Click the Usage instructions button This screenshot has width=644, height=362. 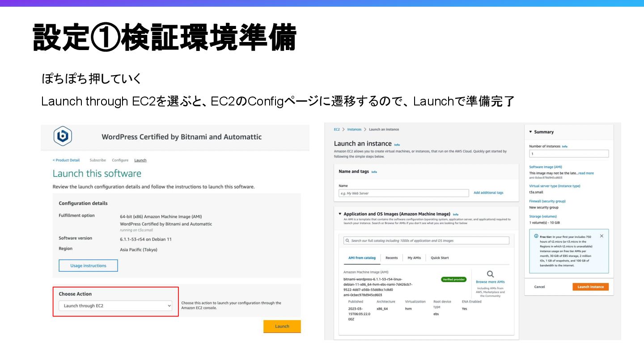click(x=88, y=265)
